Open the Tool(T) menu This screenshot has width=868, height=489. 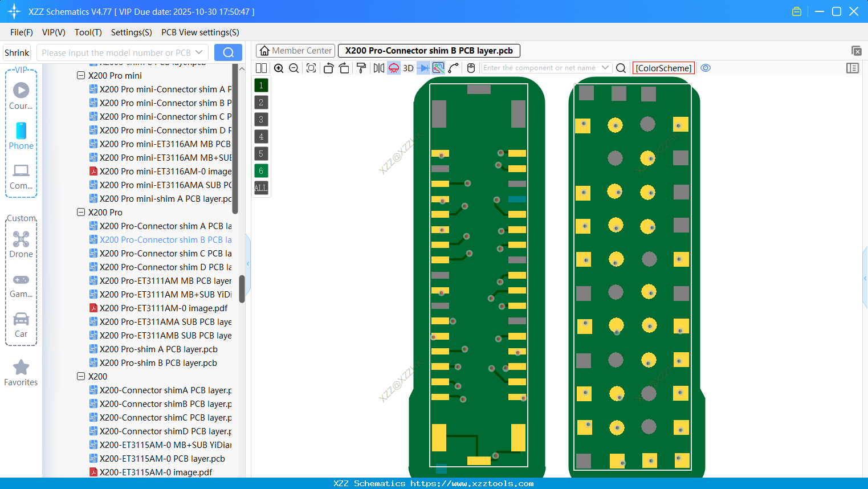[88, 32]
